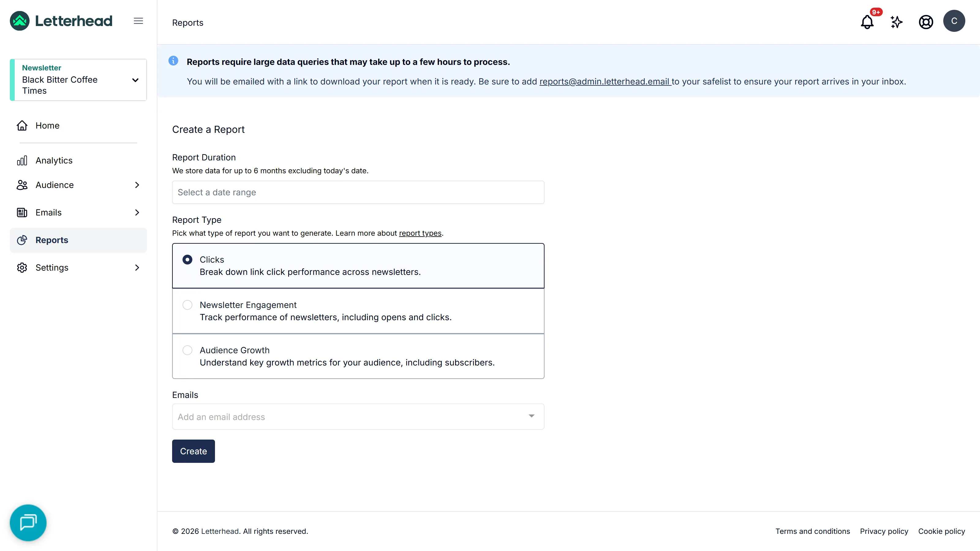980x551 pixels.
Task: Open the chat support bubble
Action: [28, 523]
